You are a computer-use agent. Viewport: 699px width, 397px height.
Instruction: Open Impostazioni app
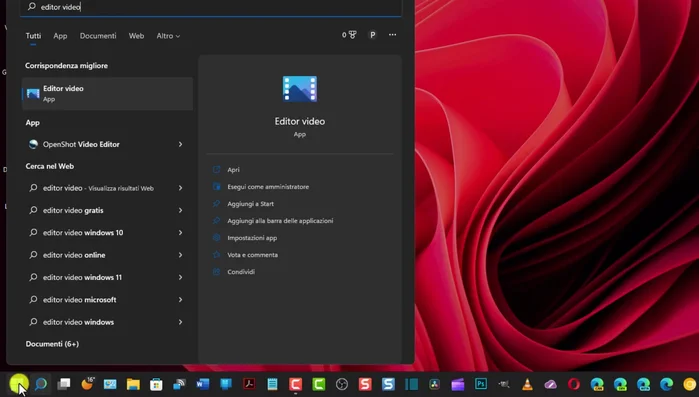(252, 238)
